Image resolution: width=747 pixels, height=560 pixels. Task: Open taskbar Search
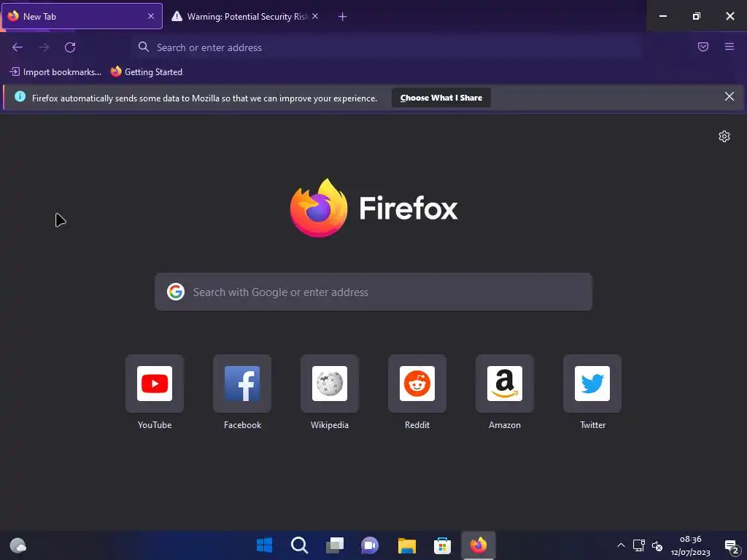coord(300,545)
